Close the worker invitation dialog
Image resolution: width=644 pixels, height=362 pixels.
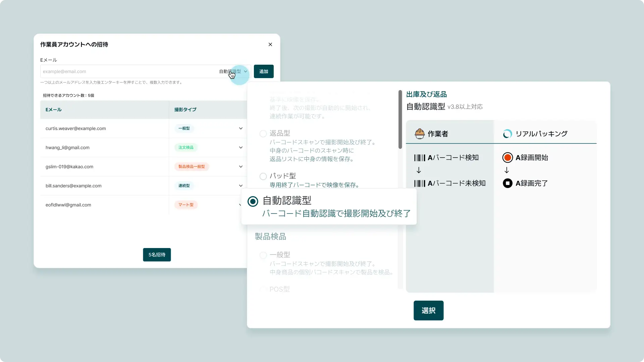270,45
